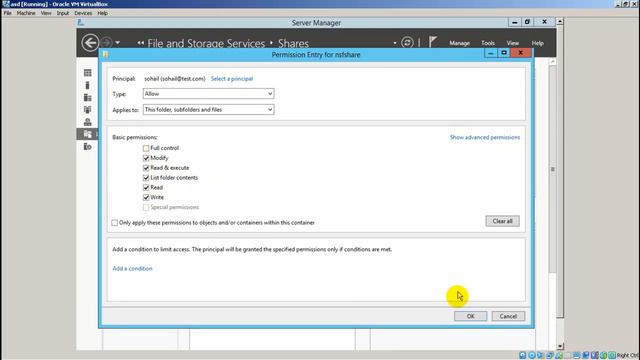Maximize the Permission Entry dialog

click(504, 53)
